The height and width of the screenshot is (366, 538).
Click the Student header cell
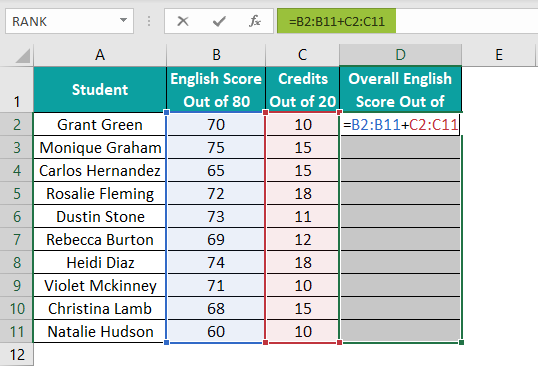coord(100,90)
